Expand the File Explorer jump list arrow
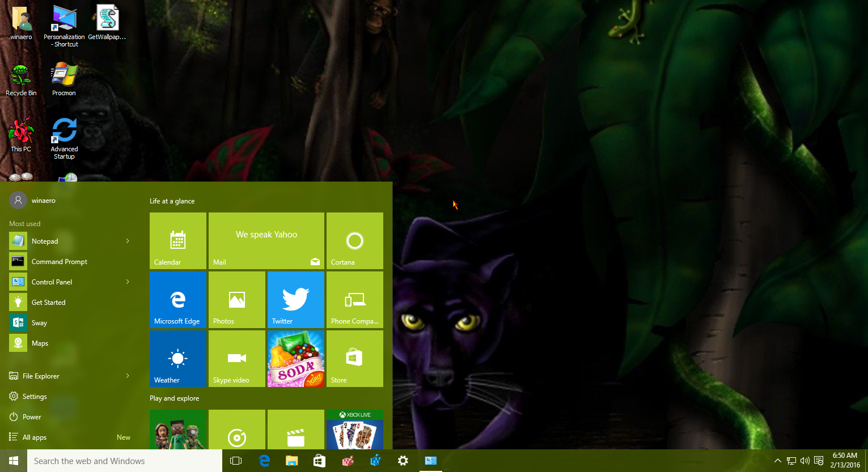The height and width of the screenshot is (472, 868). (x=128, y=376)
